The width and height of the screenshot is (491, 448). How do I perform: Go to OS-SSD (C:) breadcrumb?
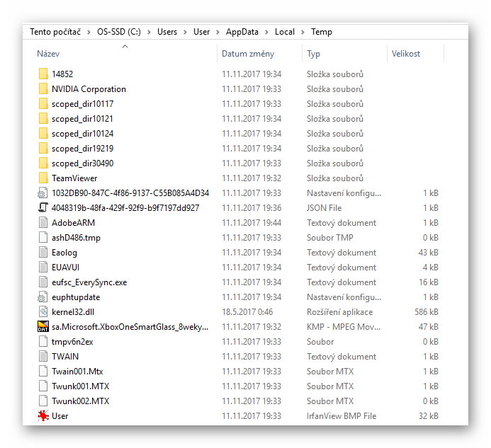pos(119,32)
